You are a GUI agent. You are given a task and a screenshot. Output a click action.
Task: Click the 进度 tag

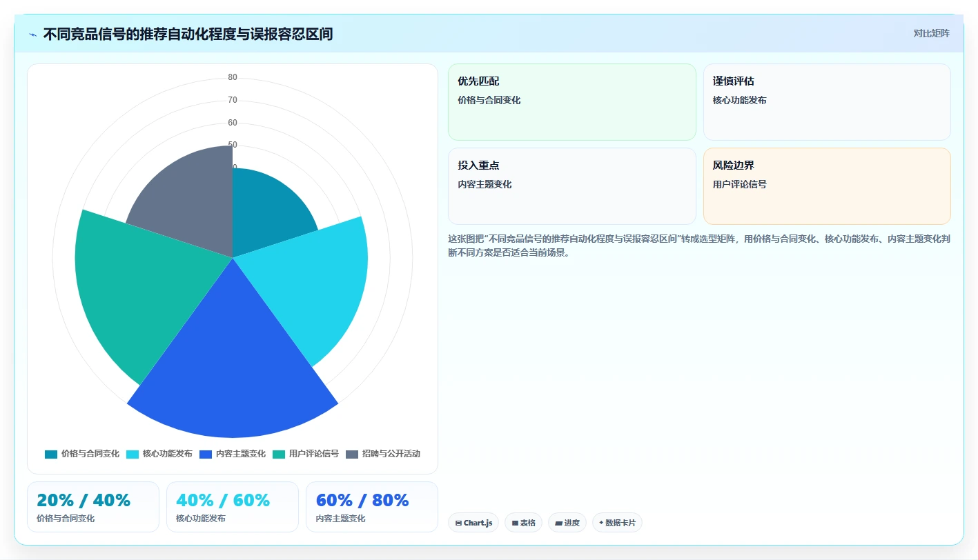point(567,523)
